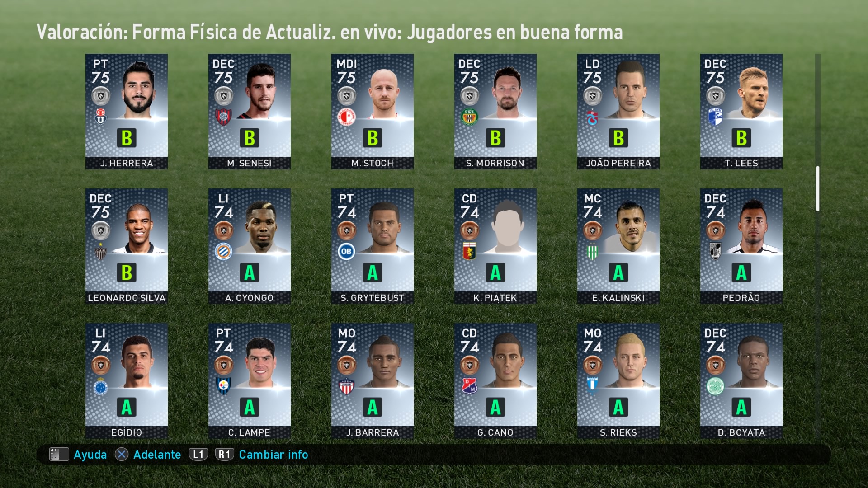Image resolution: width=868 pixels, height=488 pixels.
Task: Click the Cruzeiro crest on Egídio's card
Action: (100, 386)
